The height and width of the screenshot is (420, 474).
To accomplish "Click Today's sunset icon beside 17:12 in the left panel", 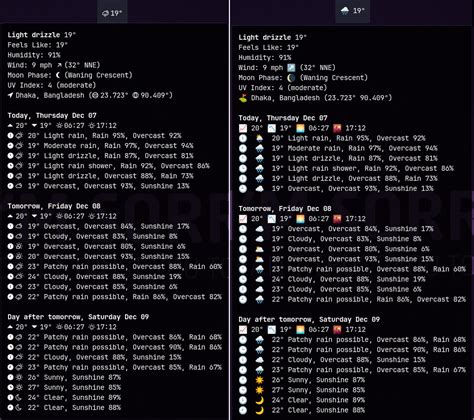I will [x=91, y=126].
